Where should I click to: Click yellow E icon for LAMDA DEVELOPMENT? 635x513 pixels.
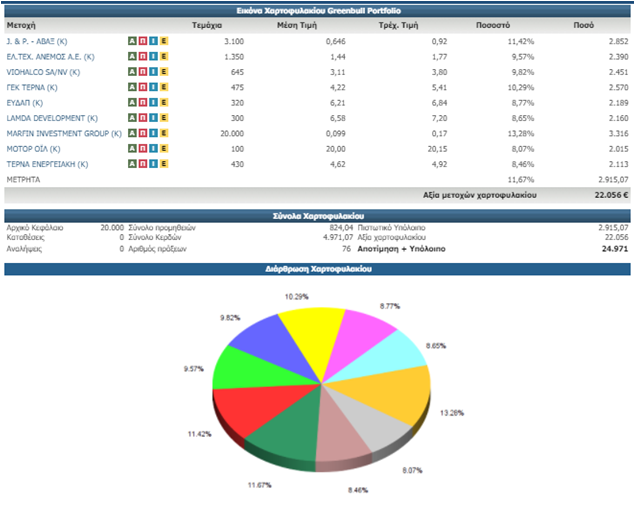point(164,118)
